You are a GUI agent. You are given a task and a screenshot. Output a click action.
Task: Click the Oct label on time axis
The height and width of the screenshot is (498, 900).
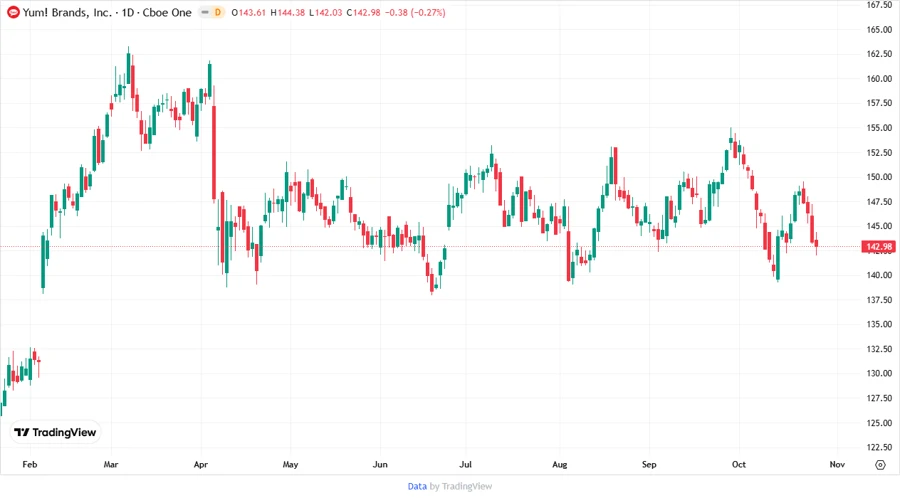739,464
